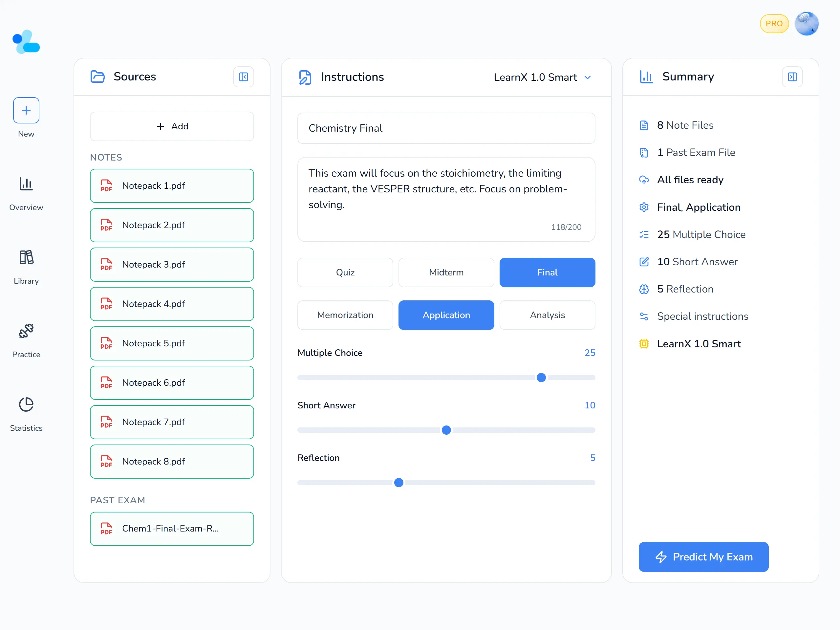Open the Chem1-Final-Exam past exam file

[x=172, y=529]
